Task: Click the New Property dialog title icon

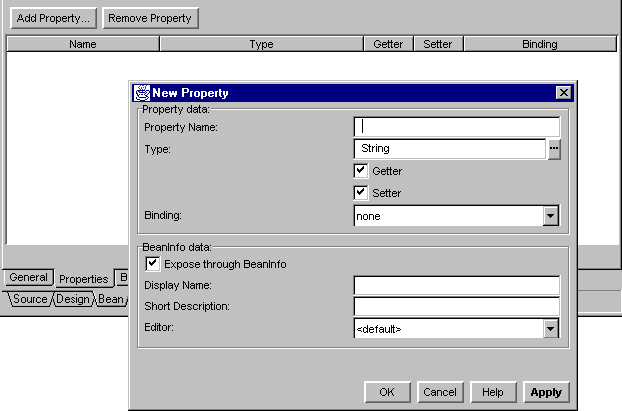Action: (141, 93)
